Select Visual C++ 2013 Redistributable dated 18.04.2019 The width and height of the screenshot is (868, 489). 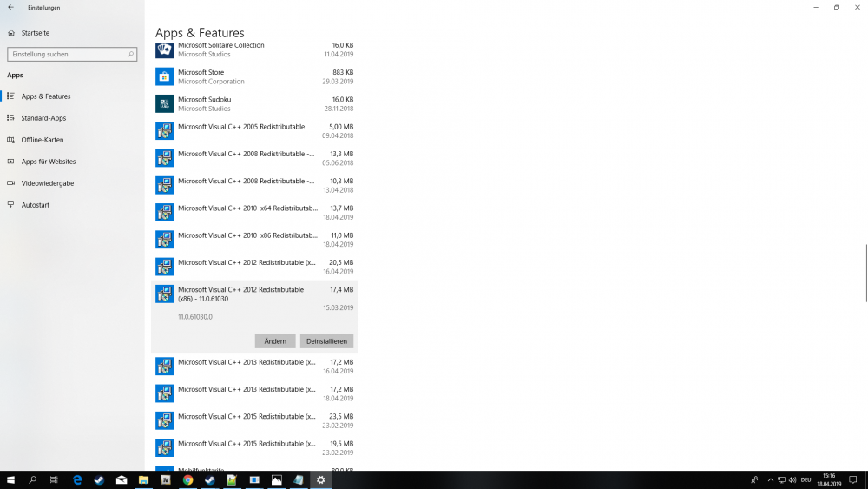(254, 393)
